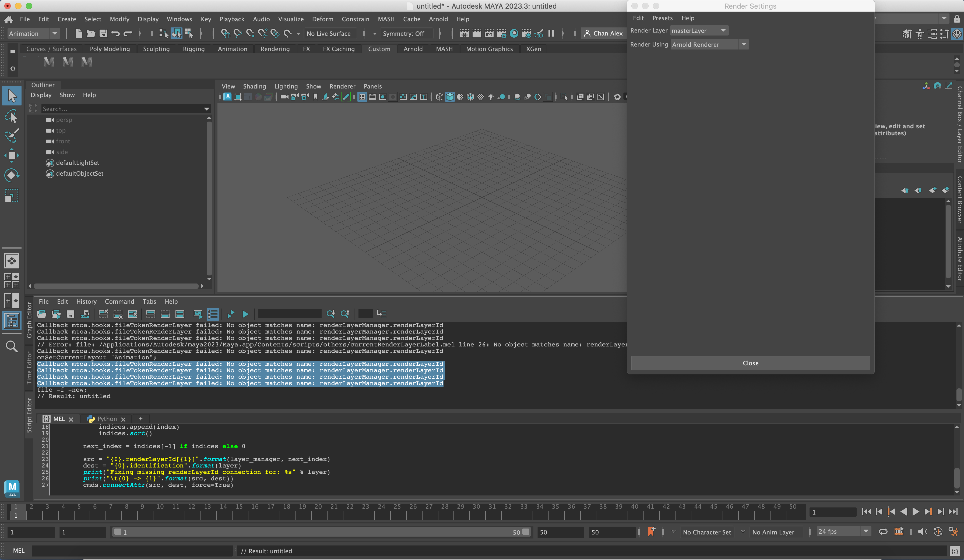This screenshot has width=964, height=560.
Task: Open the Arnold menu in the menu bar
Action: pos(438,19)
